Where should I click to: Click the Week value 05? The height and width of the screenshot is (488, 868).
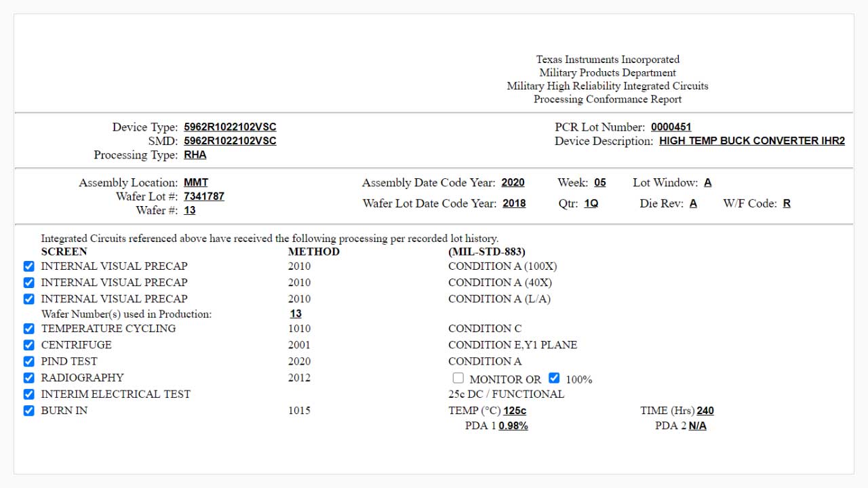[600, 182]
